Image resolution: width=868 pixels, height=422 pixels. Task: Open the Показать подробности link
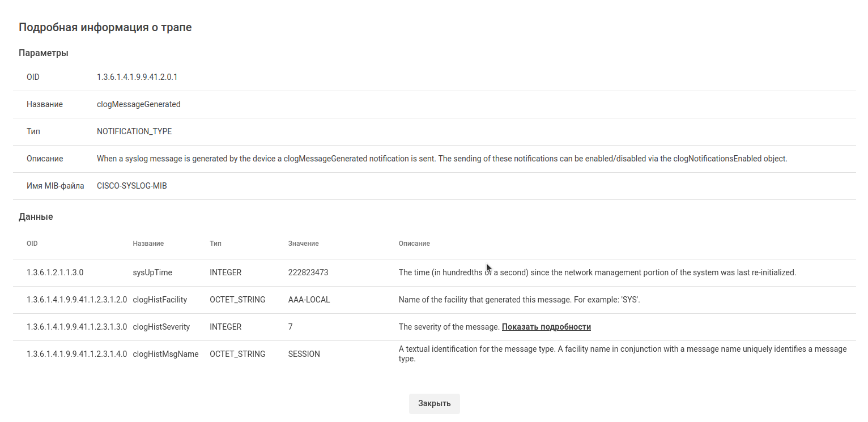pos(546,327)
